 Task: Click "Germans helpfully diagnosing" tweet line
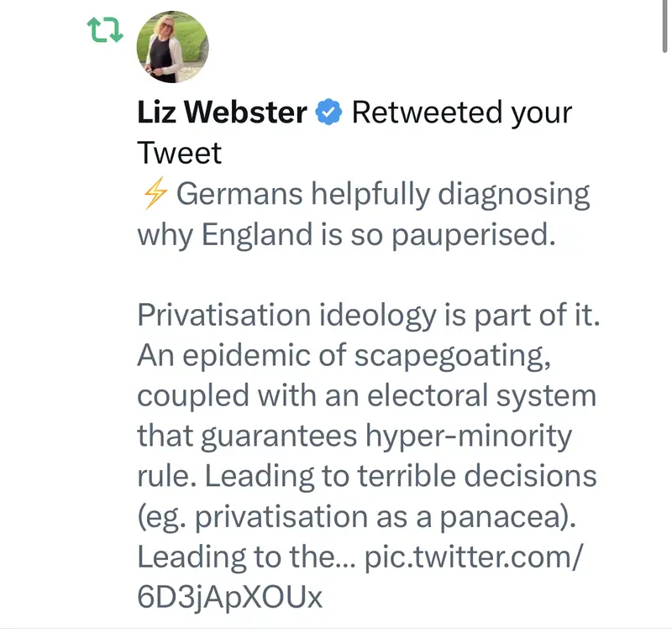coord(383,194)
